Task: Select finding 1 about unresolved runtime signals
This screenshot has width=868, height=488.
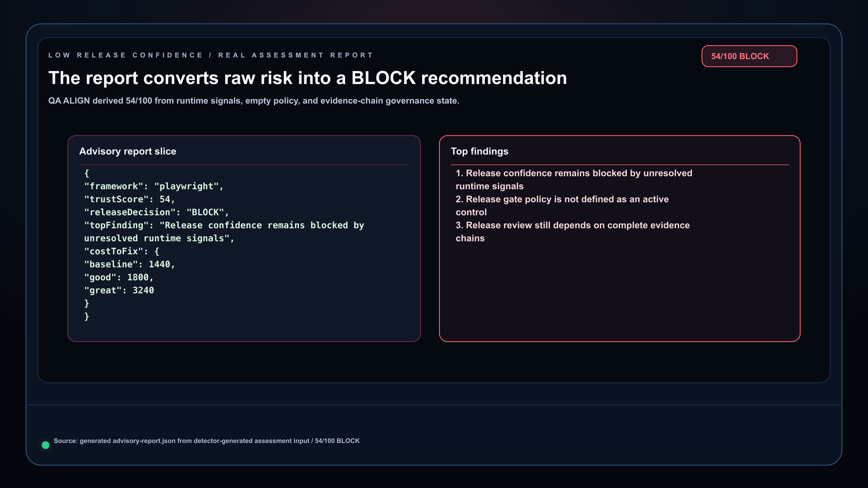Action: click(x=574, y=179)
